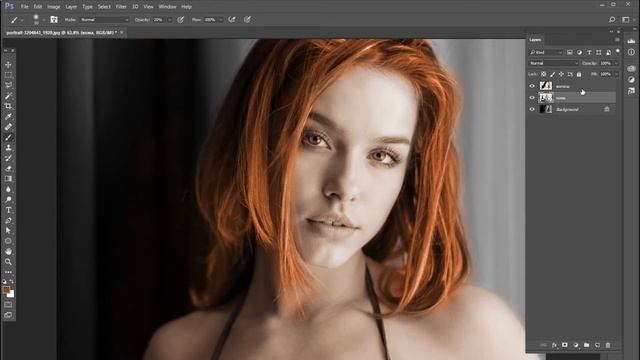Toggle lock transparent pixels

pos(543,74)
